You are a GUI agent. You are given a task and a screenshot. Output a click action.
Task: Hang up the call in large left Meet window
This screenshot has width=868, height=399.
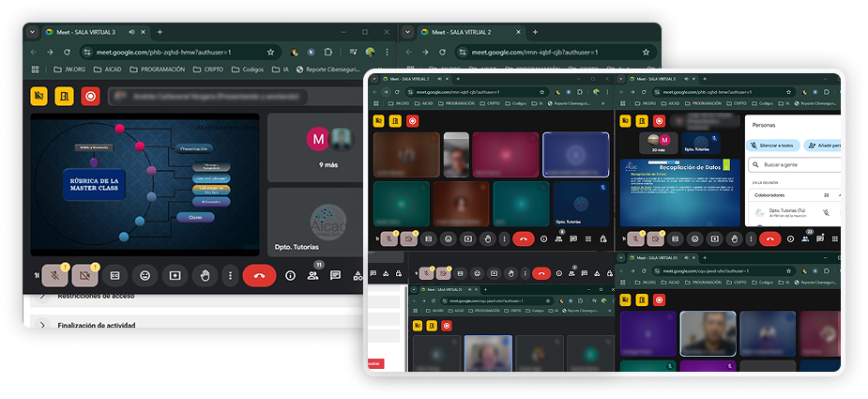[259, 276]
